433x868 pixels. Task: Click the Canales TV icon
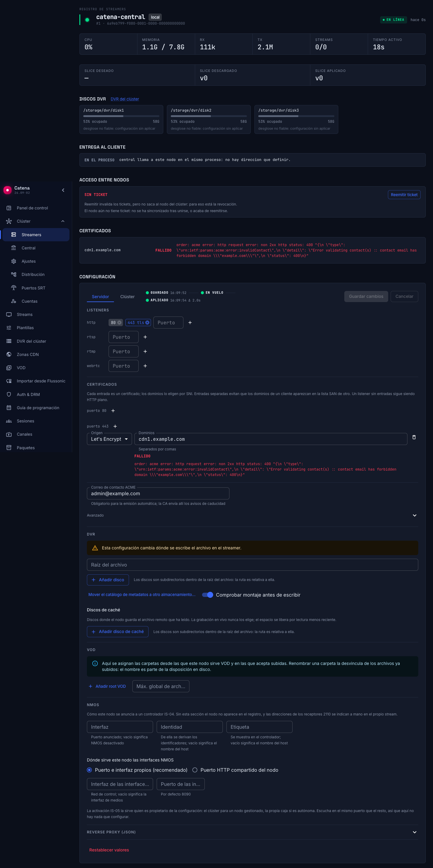coord(9,434)
